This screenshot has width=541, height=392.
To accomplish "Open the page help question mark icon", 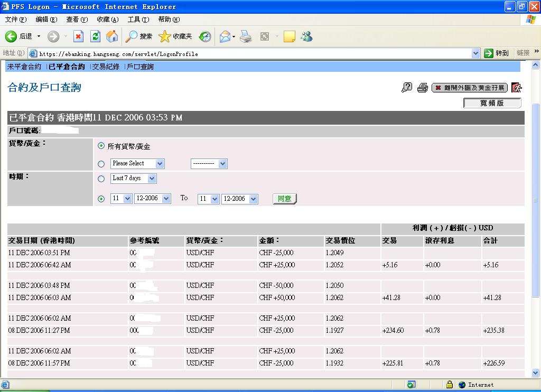I will coord(407,88).
